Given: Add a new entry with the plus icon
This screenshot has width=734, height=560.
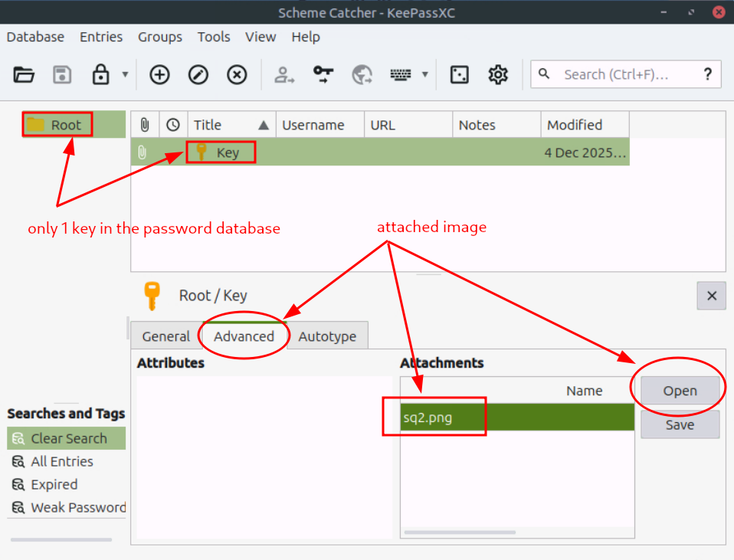Looking at the screenshot, I should pyautogui.click(x=159, y=74).
